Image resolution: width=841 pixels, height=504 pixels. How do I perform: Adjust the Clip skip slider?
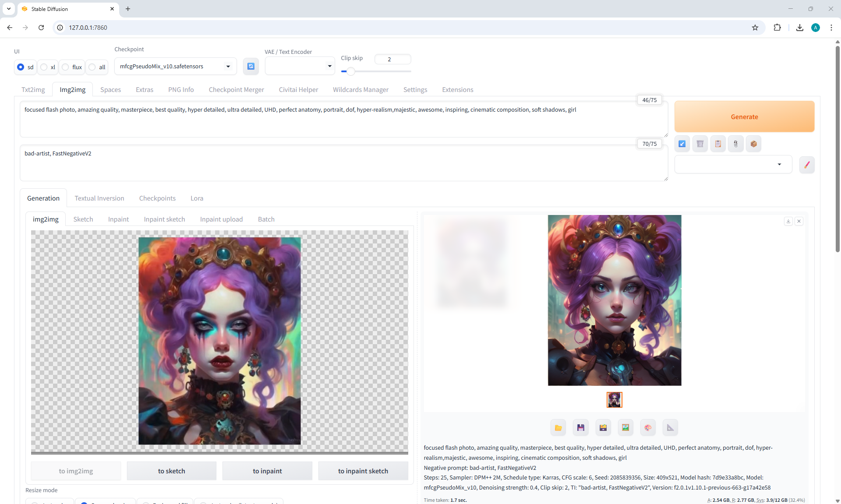tap(350, 71)
